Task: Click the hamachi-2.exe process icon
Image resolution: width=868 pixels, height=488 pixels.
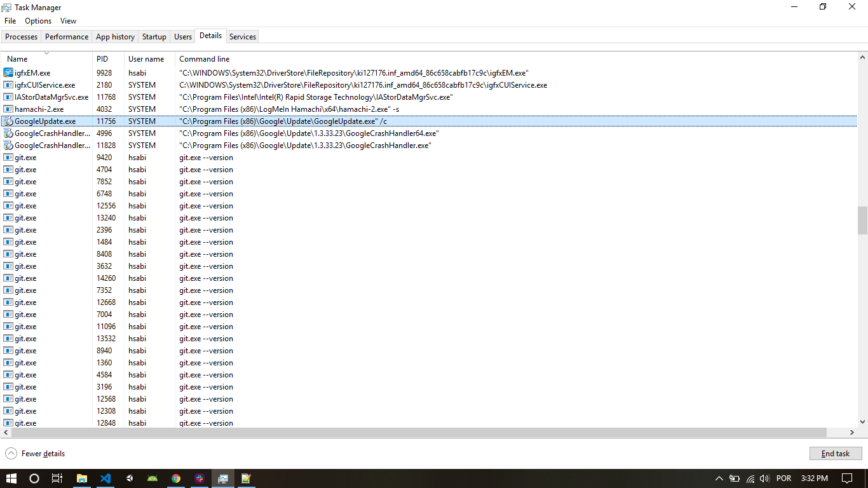Action: pyautogui.click(x=8, y=109)
